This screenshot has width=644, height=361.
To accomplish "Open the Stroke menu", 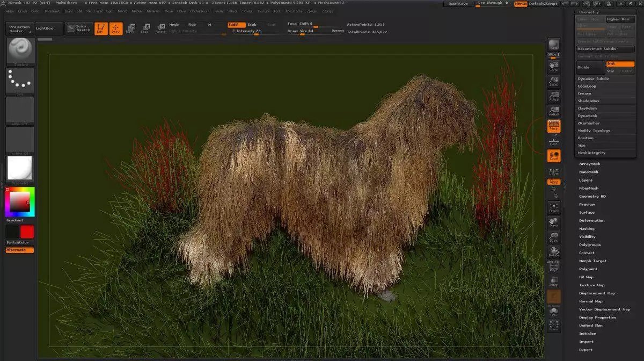I will 247,11.
